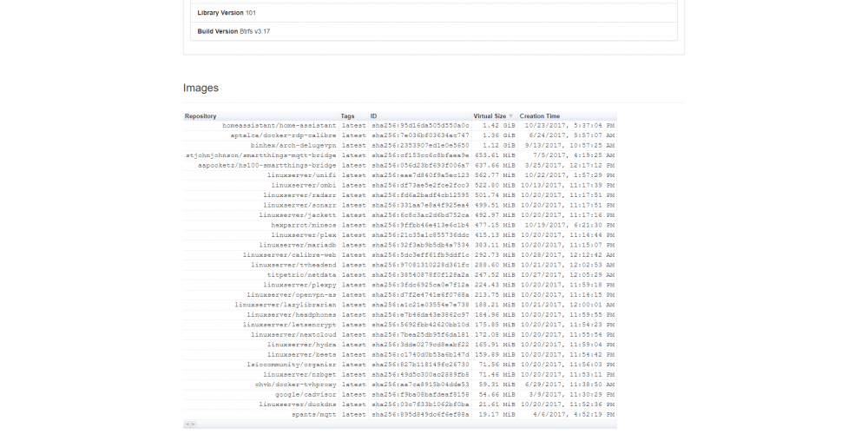Screen dimensions: 868x447
Task: Select linuxserver/plex repository cell
Action: tap(303, 235)
